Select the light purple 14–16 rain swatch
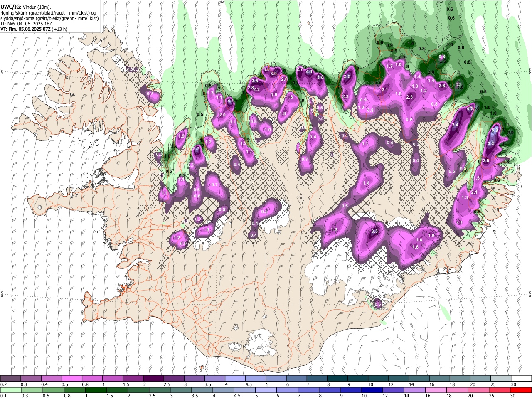The width and height of the screenshot is (532, 399). [x=415, y=390]
